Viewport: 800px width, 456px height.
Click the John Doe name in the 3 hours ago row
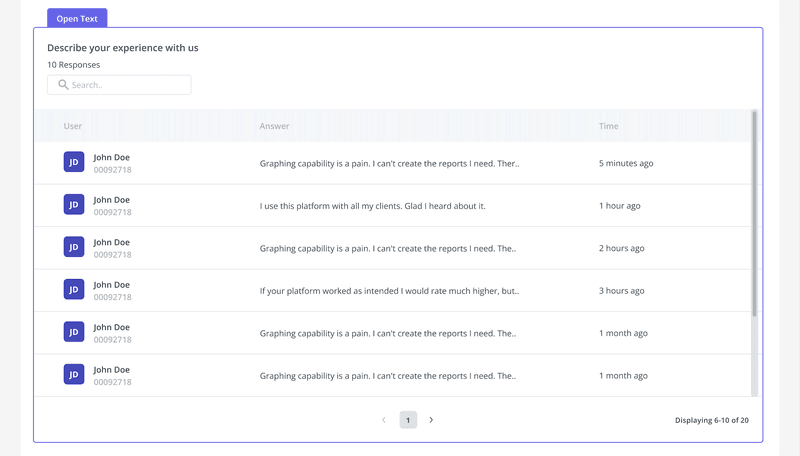[111, 285]
